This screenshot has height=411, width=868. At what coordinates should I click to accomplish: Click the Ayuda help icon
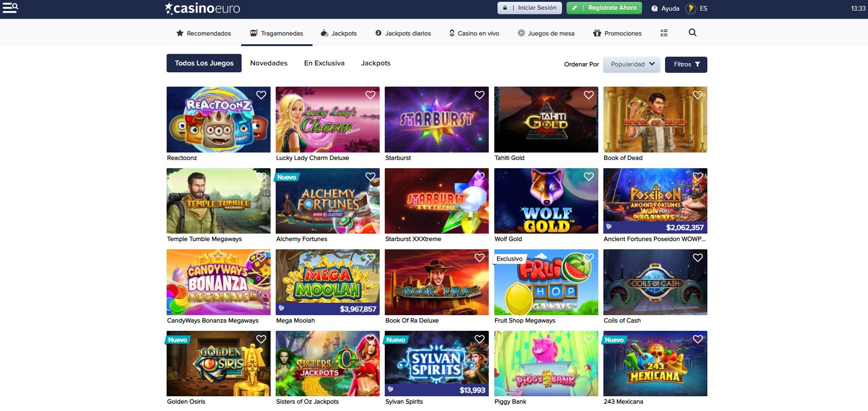click(654, 8)
